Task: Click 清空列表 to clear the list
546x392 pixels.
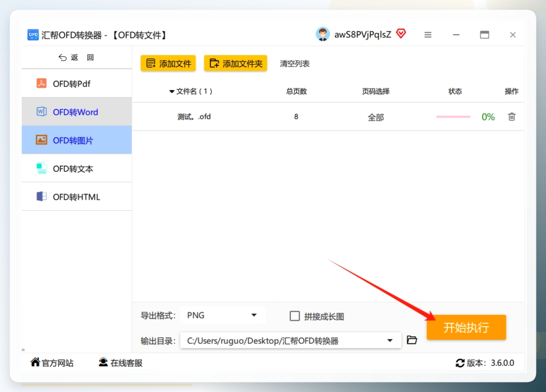Action: pos(295,64)
